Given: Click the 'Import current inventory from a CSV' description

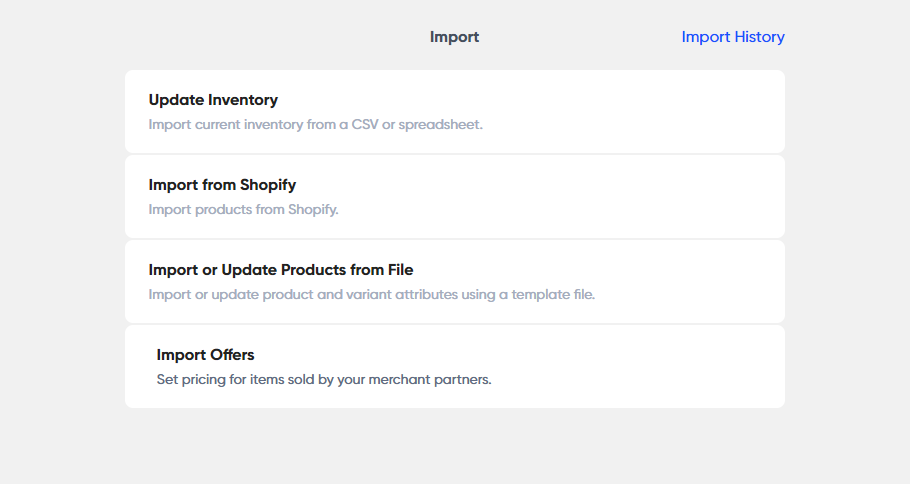Looking at the screenshot, I should point(315,125).
